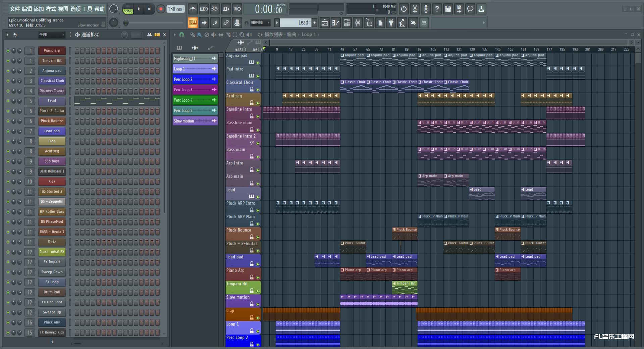Open the help question mark icon
The height and width of the screenshot is (349, 644).
(437, 9)
